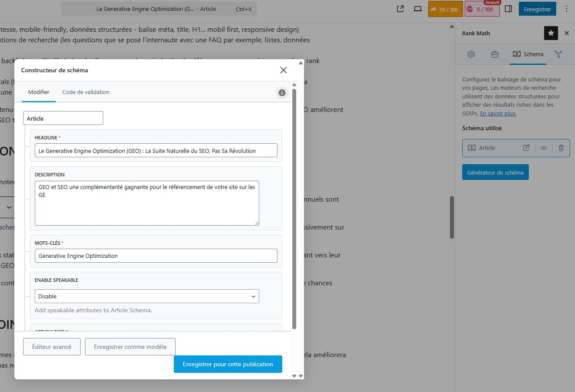Open the three-dot options menu

[x=566, y=9]
